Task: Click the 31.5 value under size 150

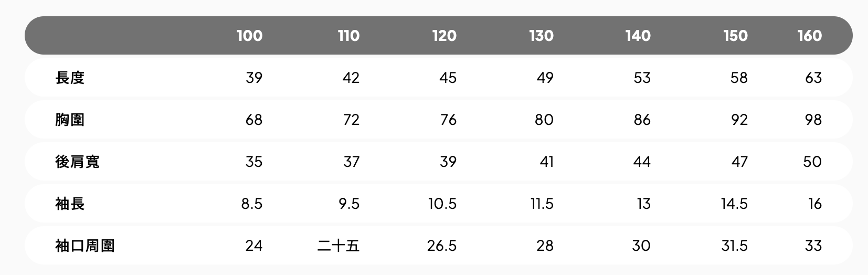Action: click(734, 246)
